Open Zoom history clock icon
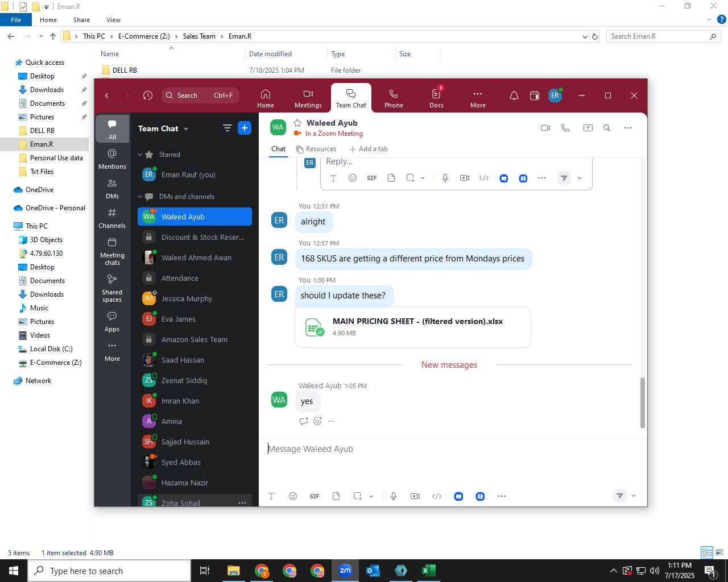Viewport: 728px width, 582px height. [x=148, y=95]
